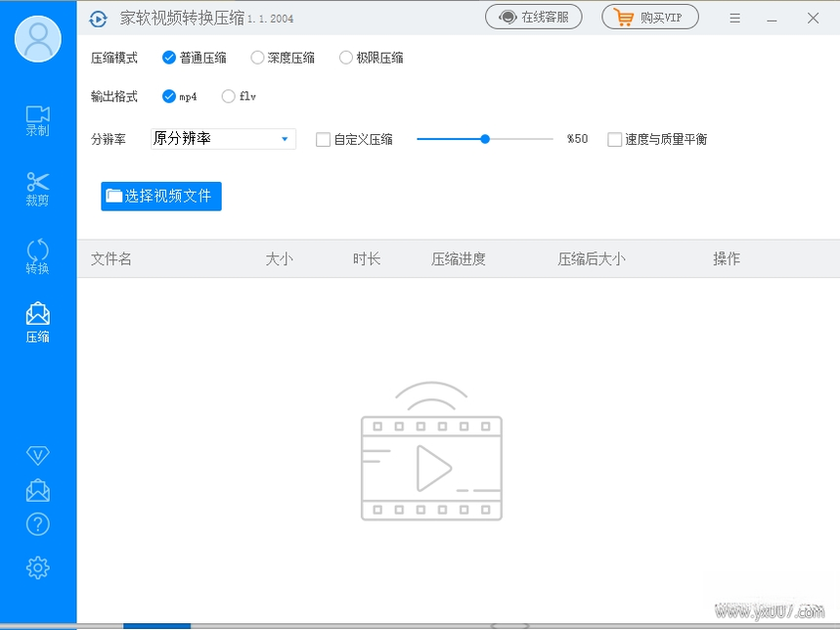The width and height of the screenshot is (840, 630).
Task: Click the app logo in title bar
Action: (98, 19)
